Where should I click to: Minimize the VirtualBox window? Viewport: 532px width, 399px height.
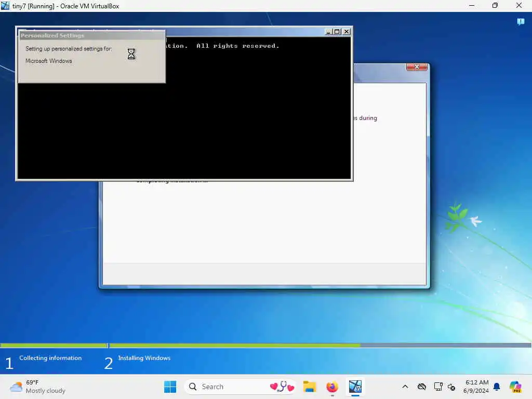(x=472, y=5)
